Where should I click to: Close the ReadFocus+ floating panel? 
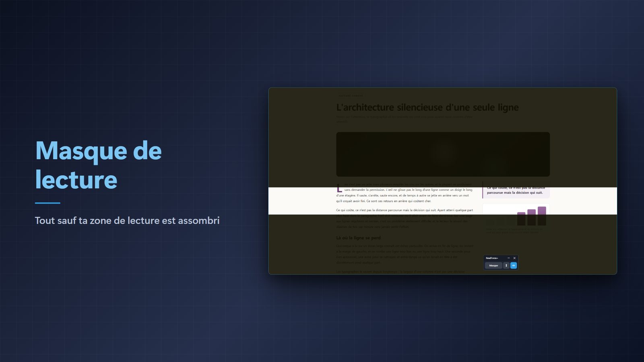click(514, 258)
